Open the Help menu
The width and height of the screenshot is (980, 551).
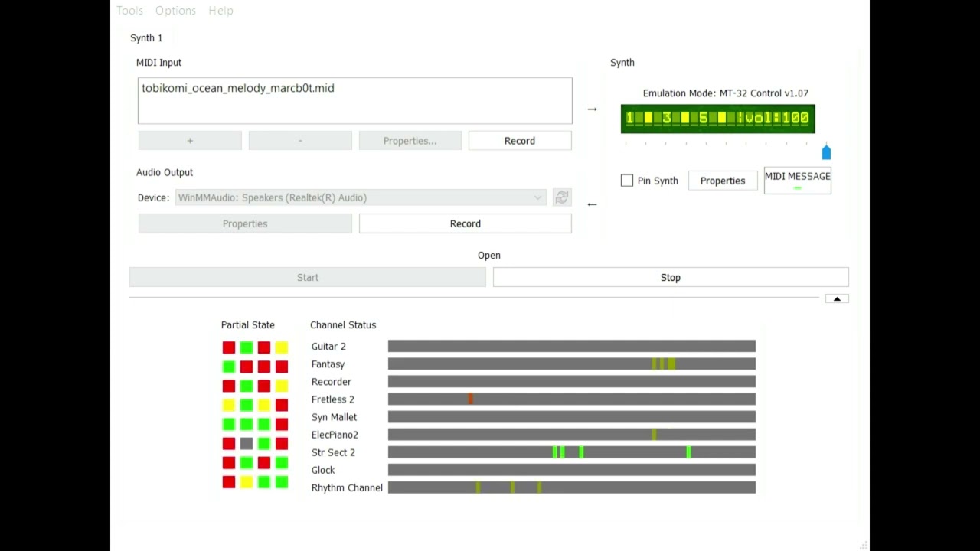[x=220, y=10]
